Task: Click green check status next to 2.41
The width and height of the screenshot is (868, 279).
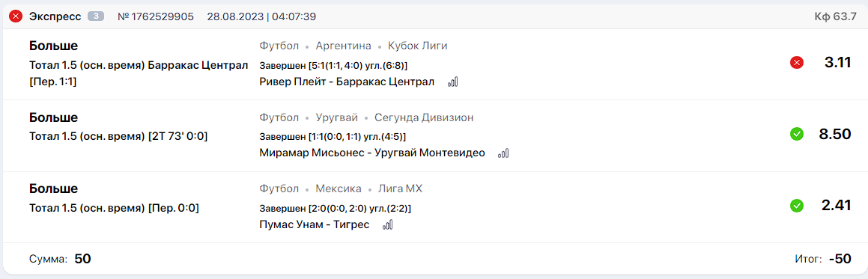Action: (797, 206)
